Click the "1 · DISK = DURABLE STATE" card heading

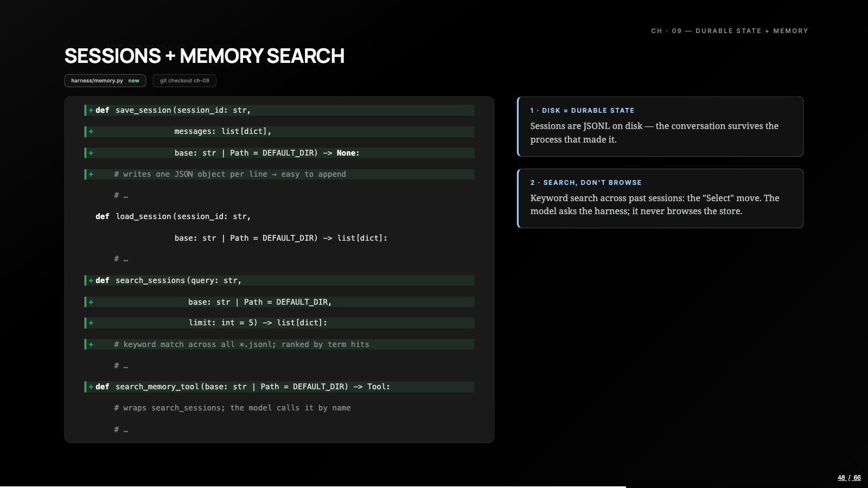click(x=582, y=111)
